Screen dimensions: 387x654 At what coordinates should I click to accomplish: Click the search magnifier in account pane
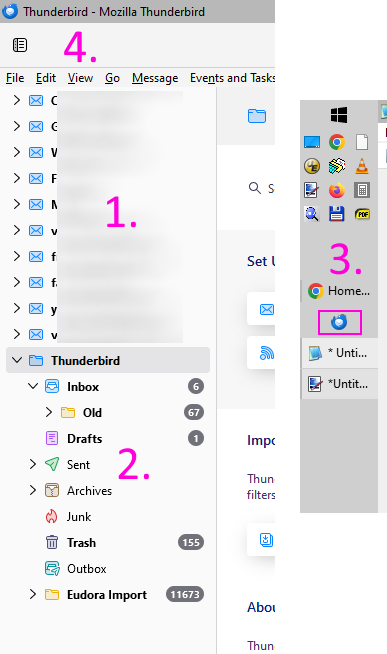[254, 188]
